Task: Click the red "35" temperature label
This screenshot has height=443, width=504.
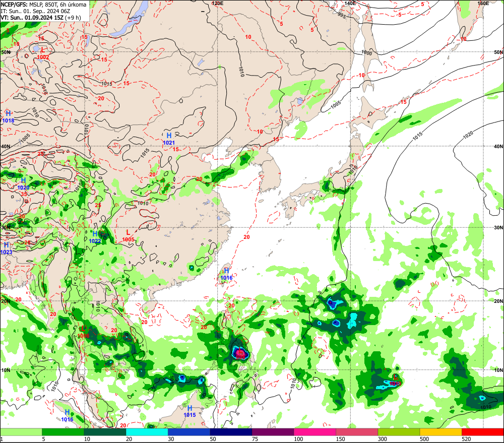Action: point(24,194)
